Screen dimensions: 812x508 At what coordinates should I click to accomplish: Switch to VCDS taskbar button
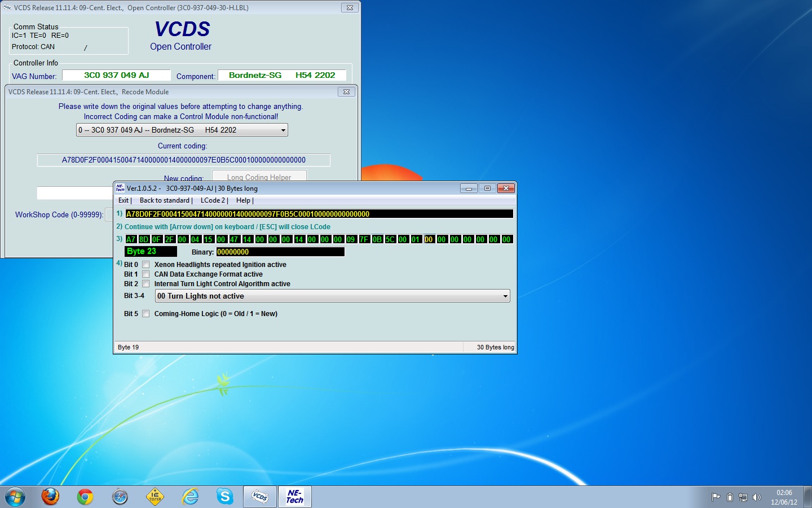260,497
